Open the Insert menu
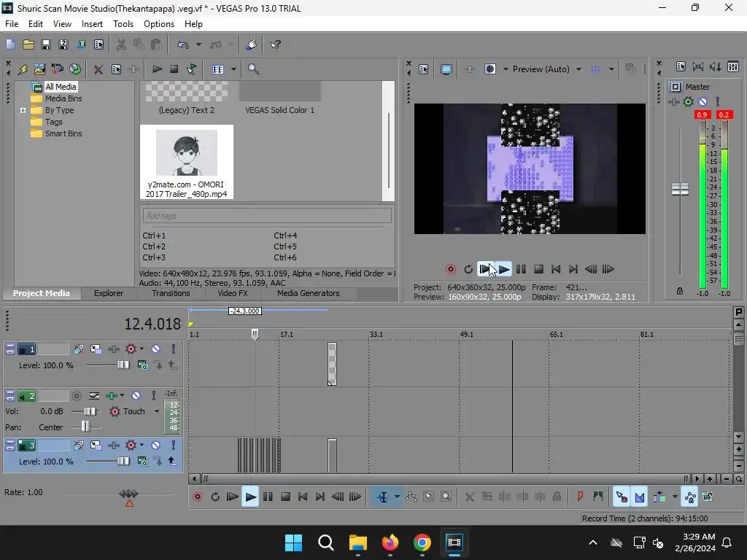 [92, 24]
